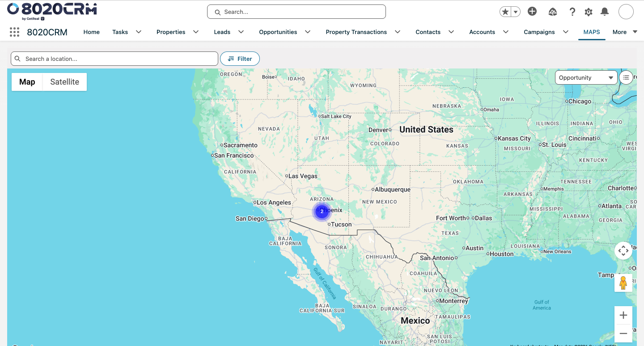Click the Monterrey city label

tap(453, 301)
